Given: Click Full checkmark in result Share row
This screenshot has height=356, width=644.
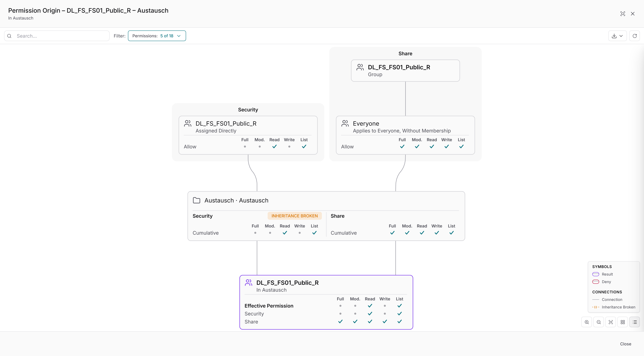Looking at the screenshot, I should click(x=340, y=322).
